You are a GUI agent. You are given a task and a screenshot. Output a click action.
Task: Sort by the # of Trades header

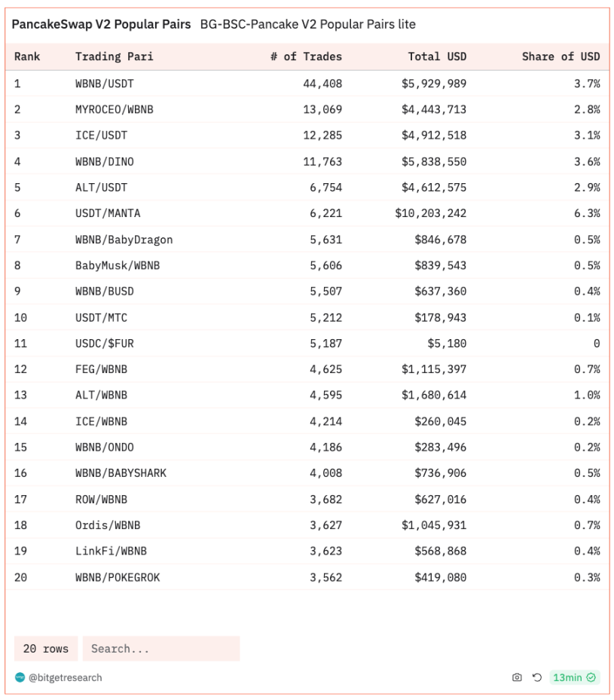pyautogui.click(x=306, y=57)
